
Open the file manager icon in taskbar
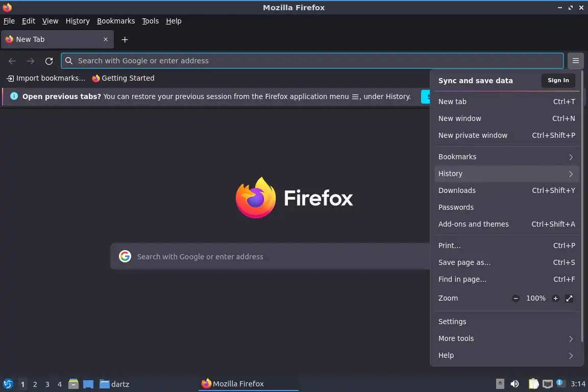coord(73,384)
